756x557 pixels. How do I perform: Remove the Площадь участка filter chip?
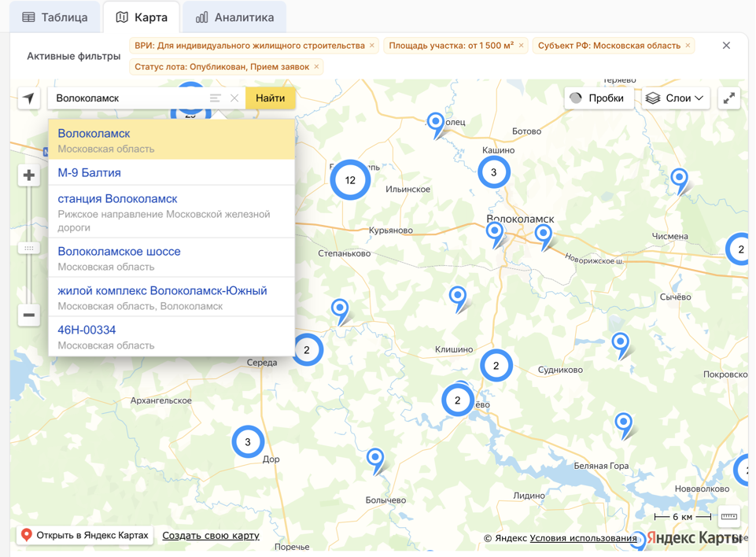(x=521, y=46)
